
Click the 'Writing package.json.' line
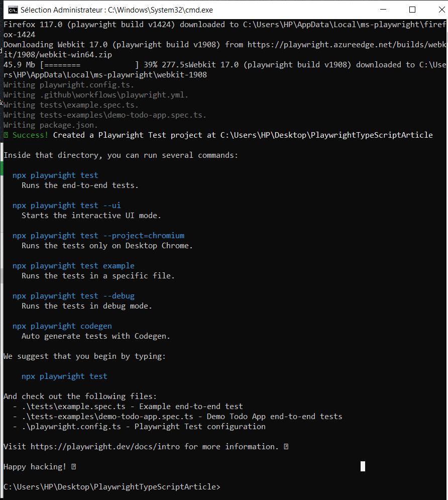point(51,125)
